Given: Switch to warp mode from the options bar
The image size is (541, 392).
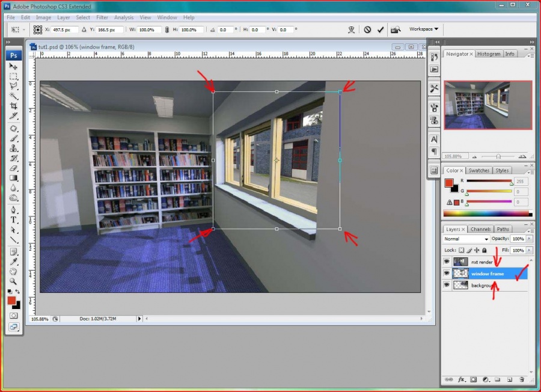Looking at the screenshot, I should coord(352,29).
